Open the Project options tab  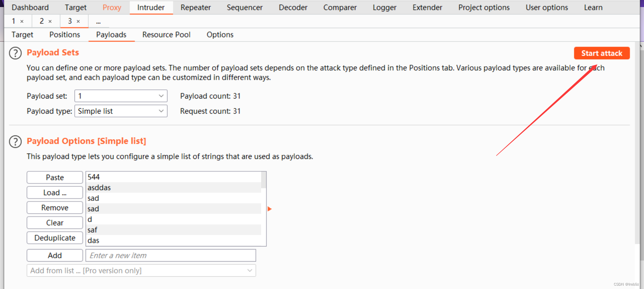(x=484, y=7)
